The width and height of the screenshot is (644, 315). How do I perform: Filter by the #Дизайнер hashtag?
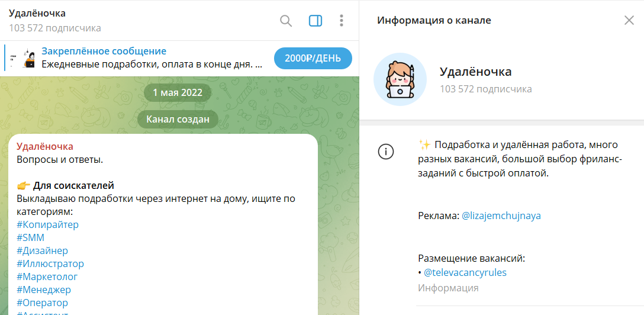tap(42, 251)
